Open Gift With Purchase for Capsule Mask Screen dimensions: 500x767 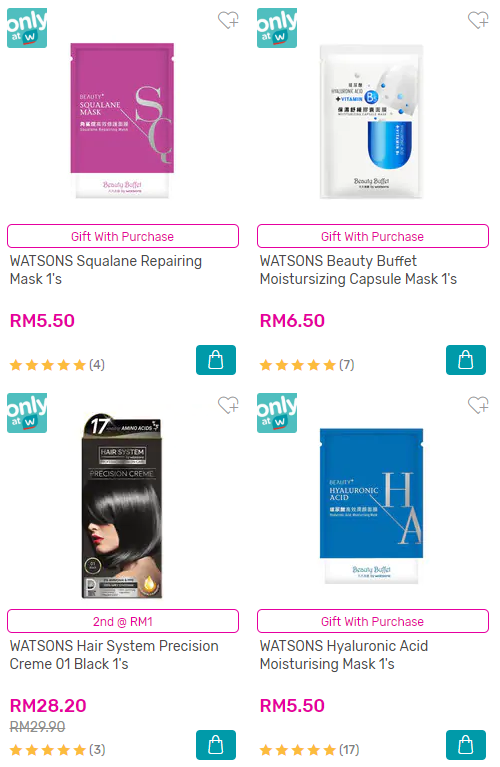373,236
